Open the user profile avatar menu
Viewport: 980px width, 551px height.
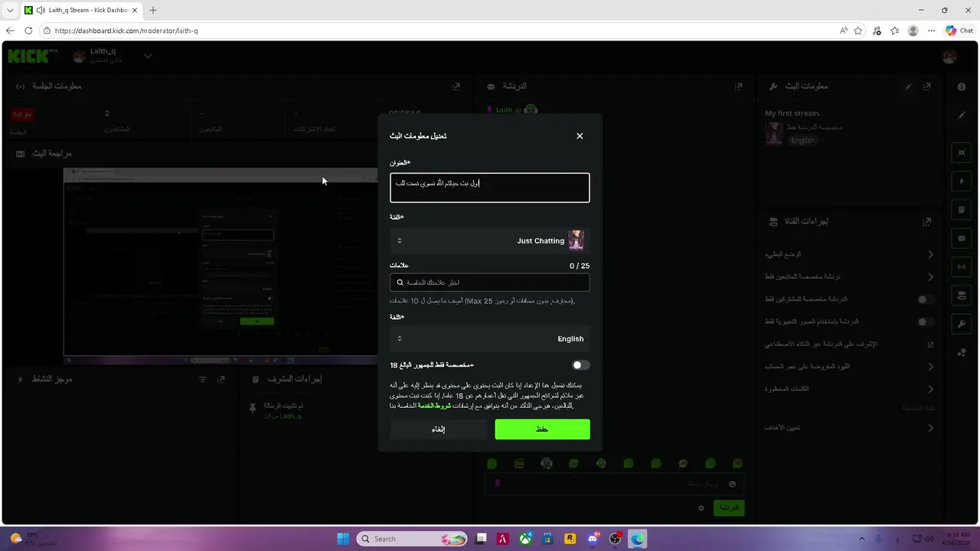(949, 56)
